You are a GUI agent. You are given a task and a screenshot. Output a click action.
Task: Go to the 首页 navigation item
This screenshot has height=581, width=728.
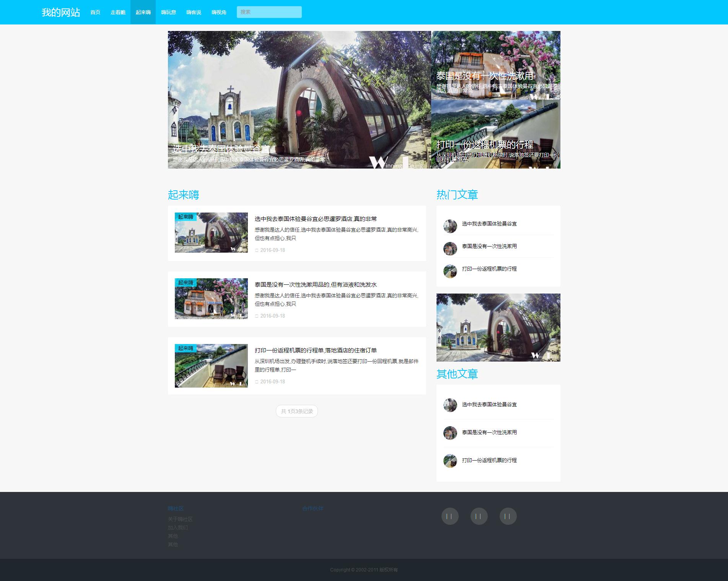(95, 12)
